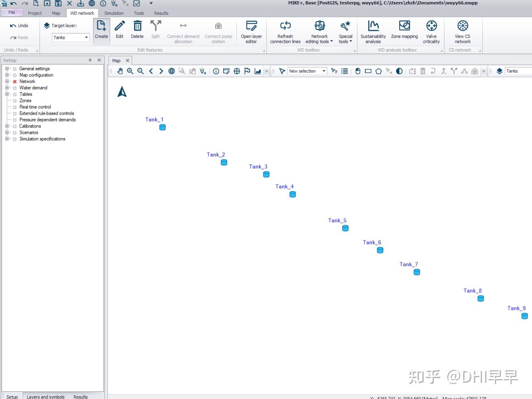Select the Tank_1 symbol on the map
Screen dimensions: 532x399
[x=163, y=127]
